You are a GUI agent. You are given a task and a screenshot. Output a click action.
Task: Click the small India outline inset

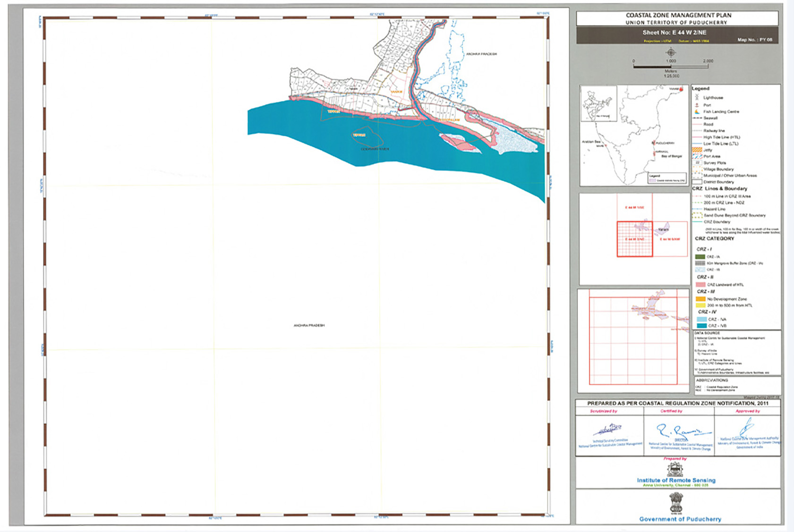(598, 103)
